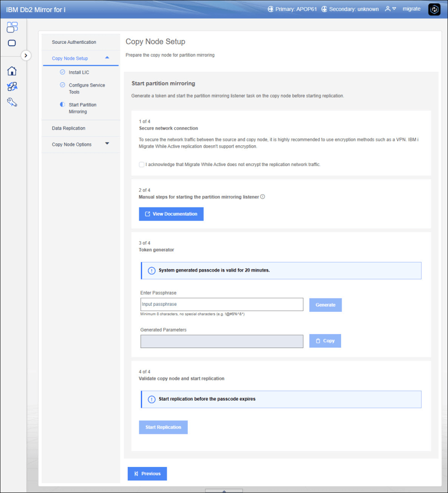Click the Validate copy node and start replication heading
Screen dimensions: 448x493
click(182, 378)
